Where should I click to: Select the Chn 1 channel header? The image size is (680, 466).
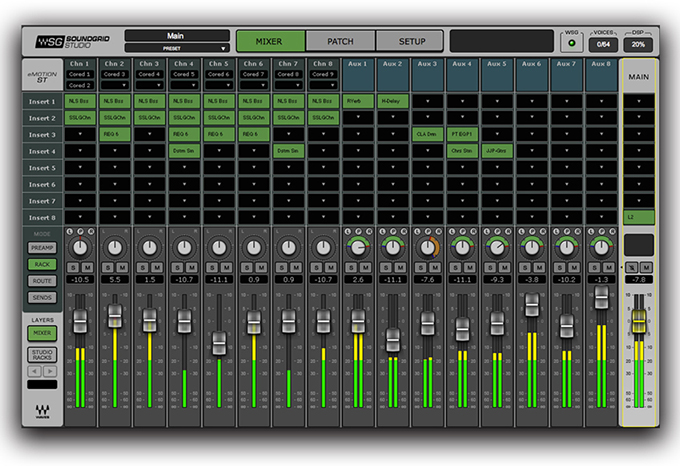[79, 64]
